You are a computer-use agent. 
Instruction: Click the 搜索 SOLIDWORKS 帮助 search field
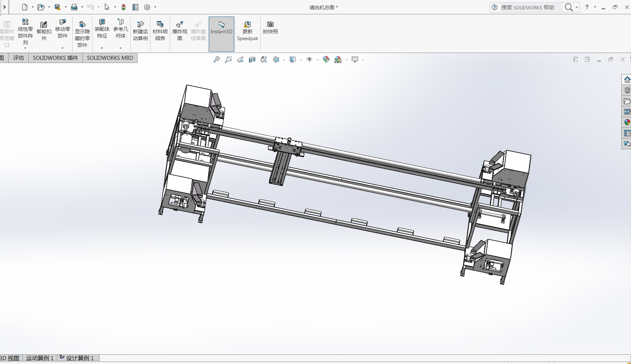[x=527, y=7]
